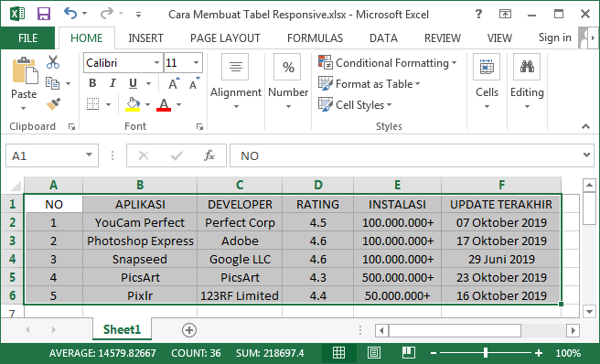Viewport: 600px width, 364px height.
Task: Open the Alignment group
Action: (236, 82)
